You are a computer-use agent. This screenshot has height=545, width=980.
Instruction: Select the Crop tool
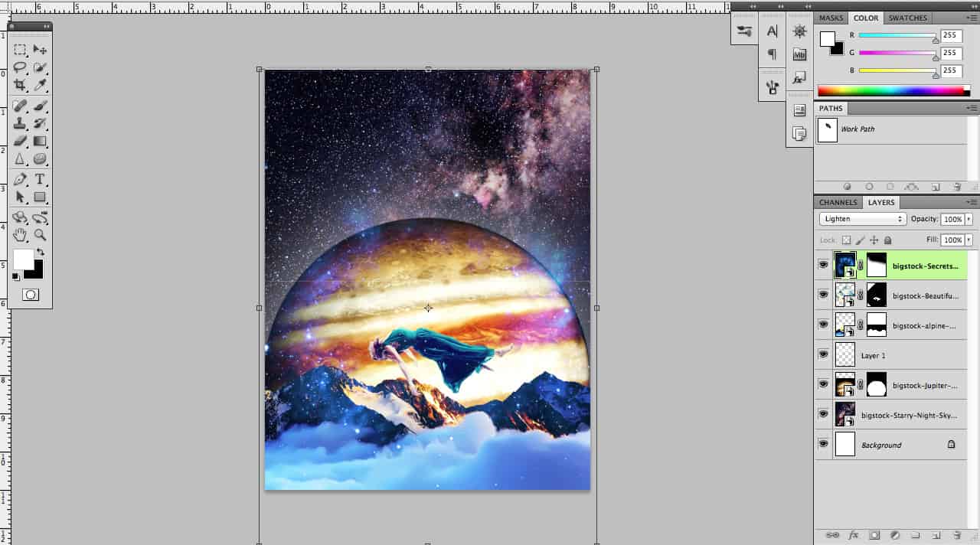[x=20, y=85]
